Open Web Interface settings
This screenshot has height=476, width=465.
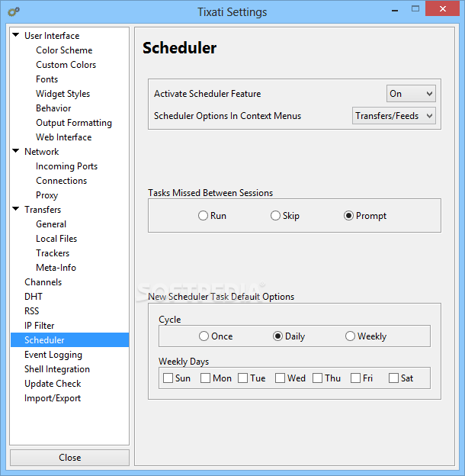click(x=64, y=137)
